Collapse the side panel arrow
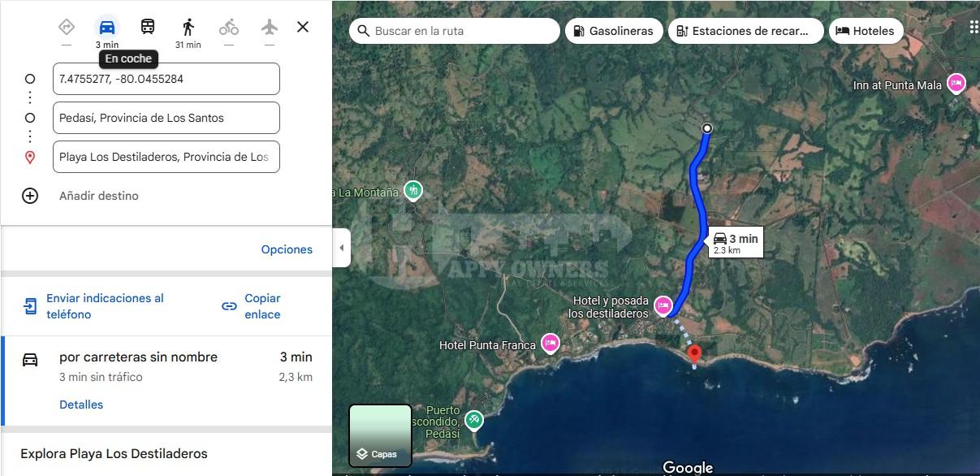Viewport: 980px width, 476px height. tap(342, 248)
